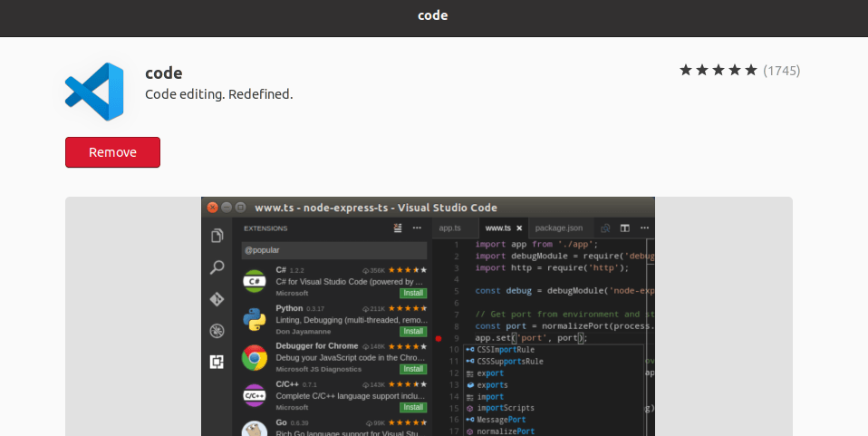Click the red close button in VS Code preview

click(213, 208)
